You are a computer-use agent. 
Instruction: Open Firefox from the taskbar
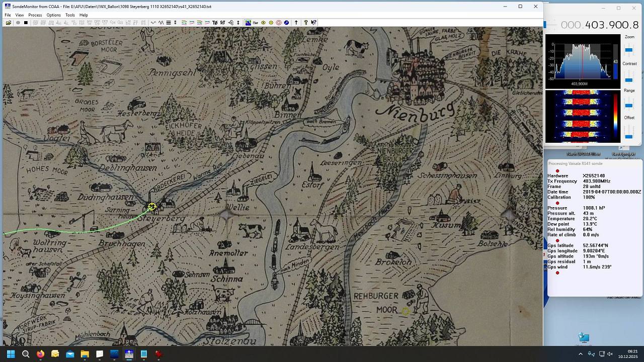pos(40,354)
